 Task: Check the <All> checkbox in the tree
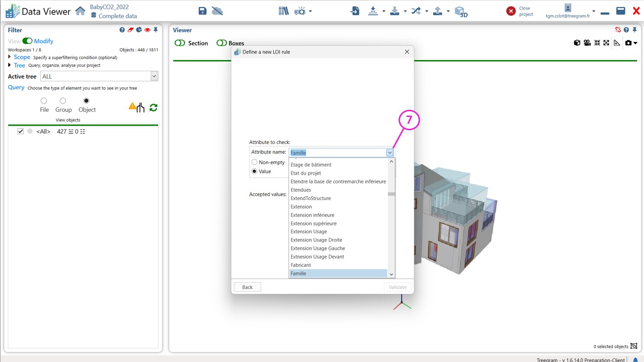pyautogui.click(x=20, y=131)
